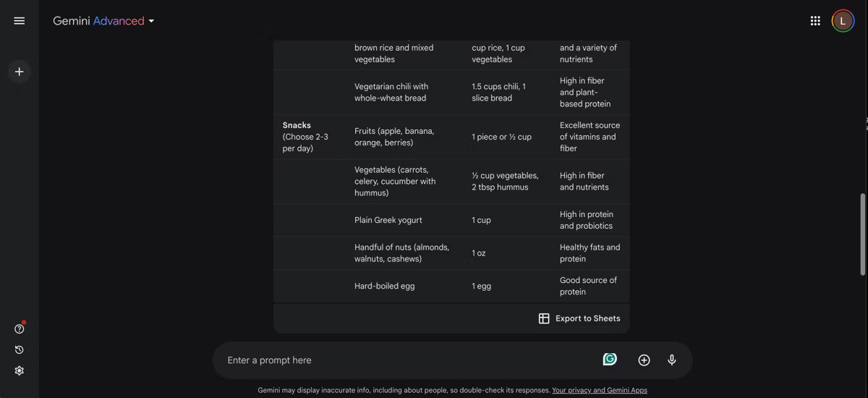Click the Enter a prompt here field
Screen dimensions: 868x398
pos(405,360)
